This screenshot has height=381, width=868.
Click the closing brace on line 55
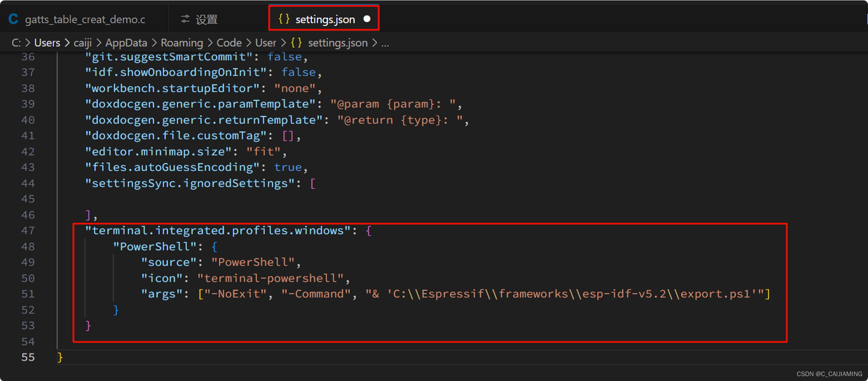point(60,357)
